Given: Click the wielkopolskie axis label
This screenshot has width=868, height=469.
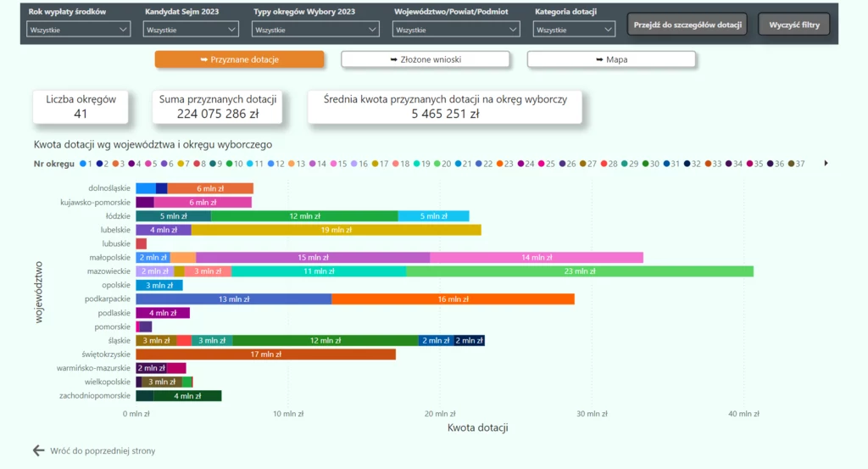Looking at the screenshot, I should pos(108,382).
